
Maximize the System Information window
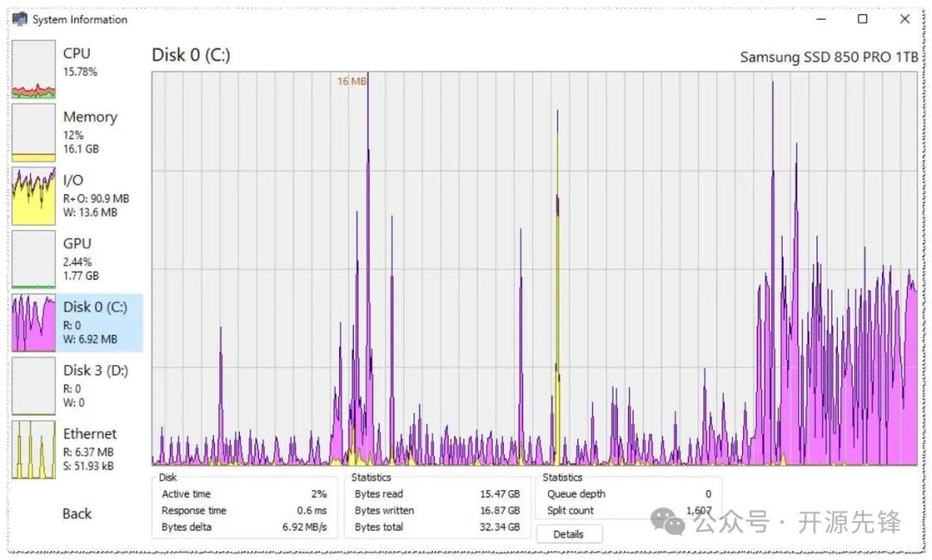tap(862, 19)
